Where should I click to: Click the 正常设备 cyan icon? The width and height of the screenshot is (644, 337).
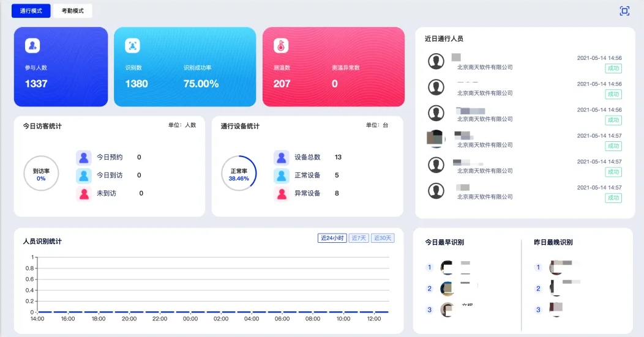point(282,176)
